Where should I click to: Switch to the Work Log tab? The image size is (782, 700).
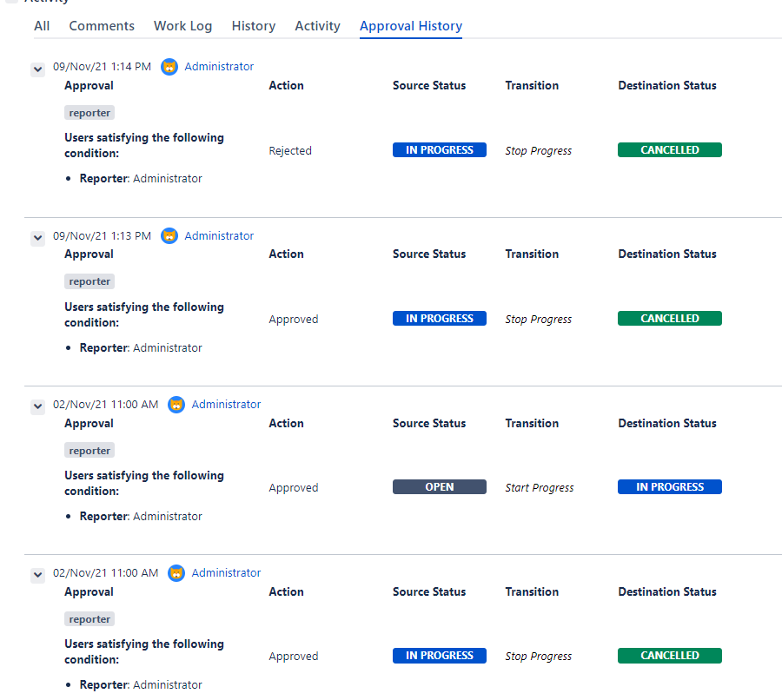[x=182, y=26]
